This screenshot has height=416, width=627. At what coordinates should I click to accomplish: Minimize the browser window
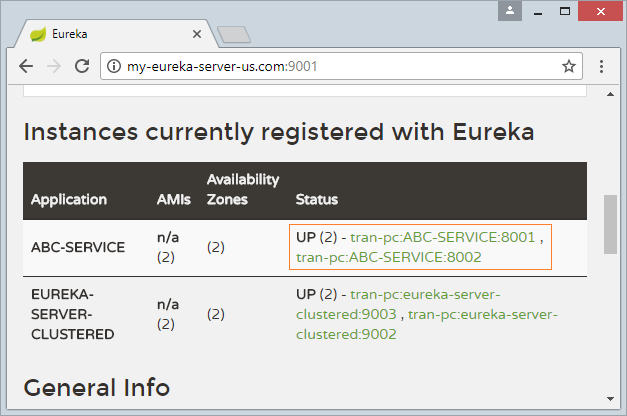pos(538,11)
